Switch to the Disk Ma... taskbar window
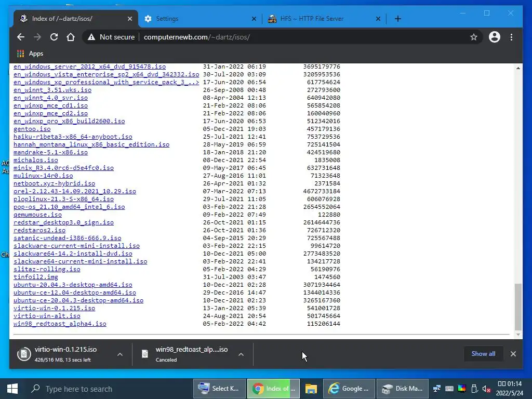532x399 pixels. [403, 389]
